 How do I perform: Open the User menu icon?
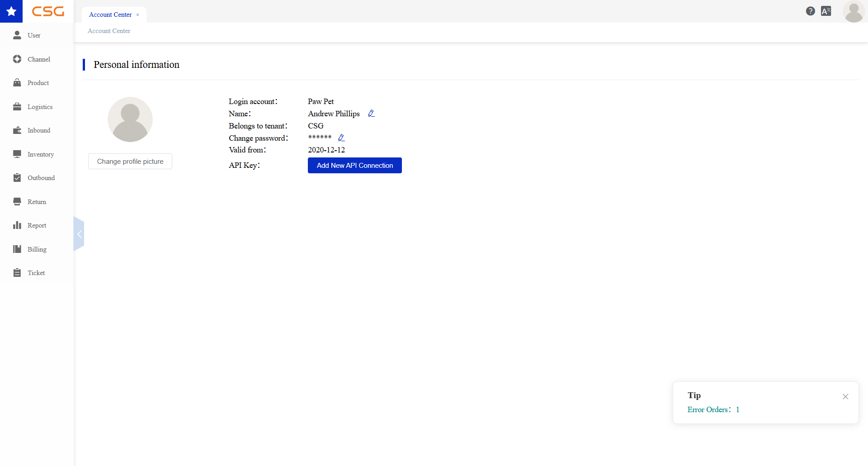pos(17,35)
